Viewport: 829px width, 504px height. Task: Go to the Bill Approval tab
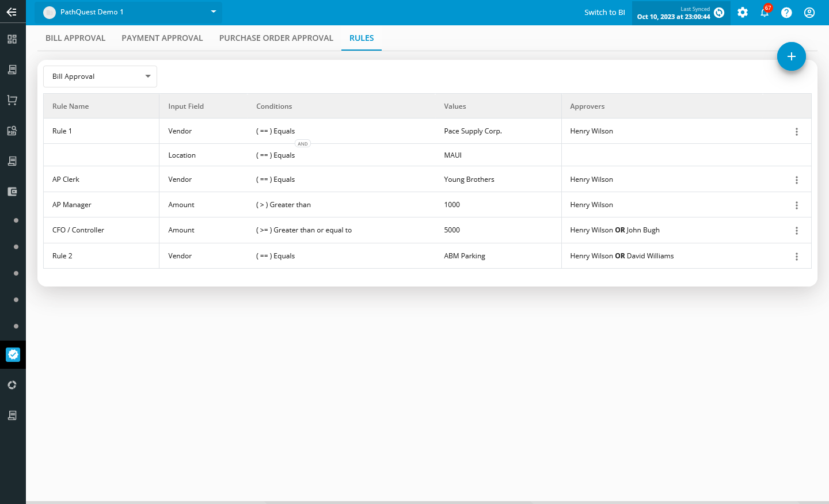[x=75, y=38]
